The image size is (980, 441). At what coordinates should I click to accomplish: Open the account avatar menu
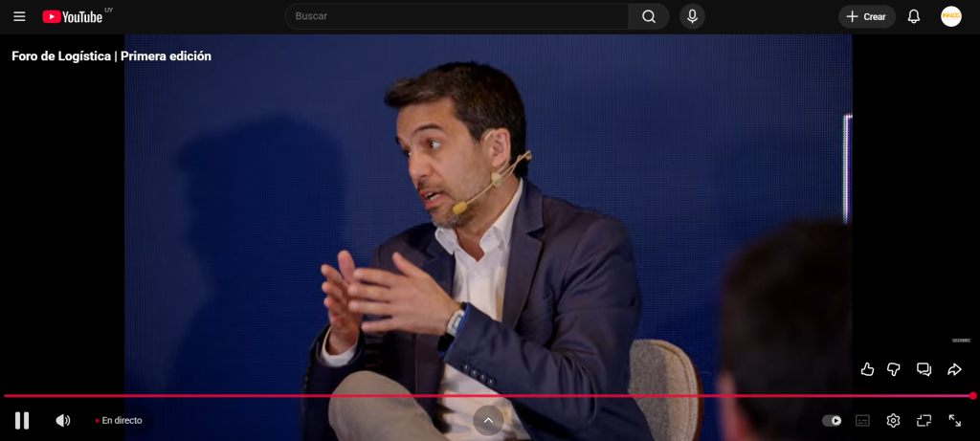pos(950,16)
